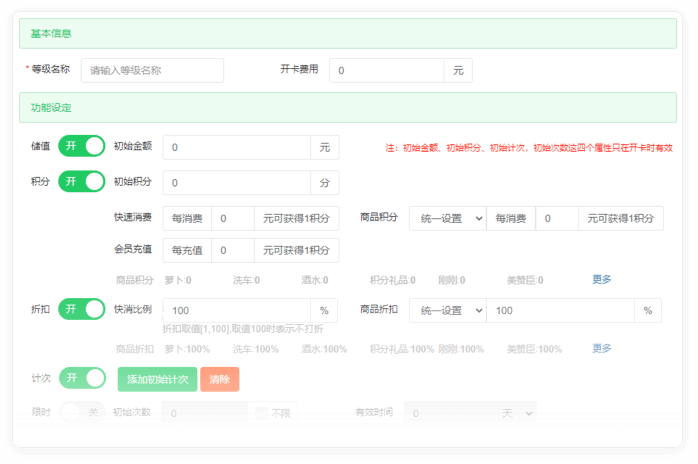Open the 有效时间 天 unit dropdown

[x=516, y=413]
